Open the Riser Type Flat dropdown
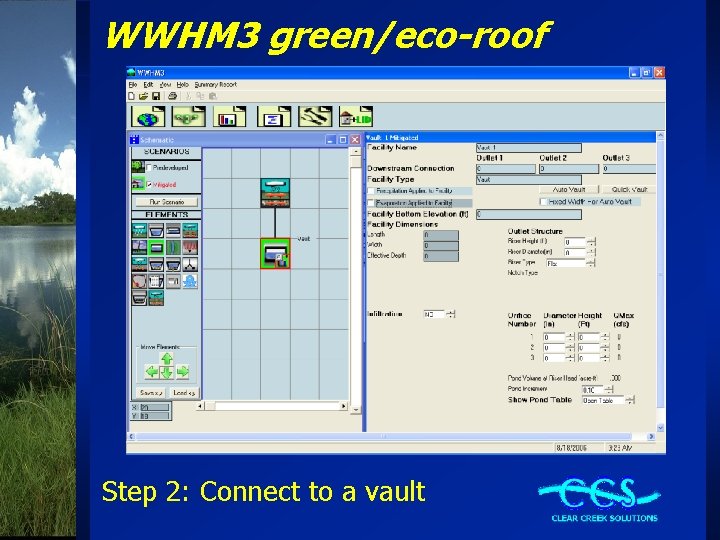 (x=591, y=263)
